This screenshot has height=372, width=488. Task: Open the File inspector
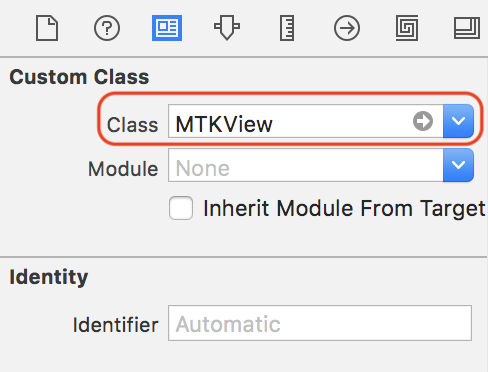click(x=47, y=28)
